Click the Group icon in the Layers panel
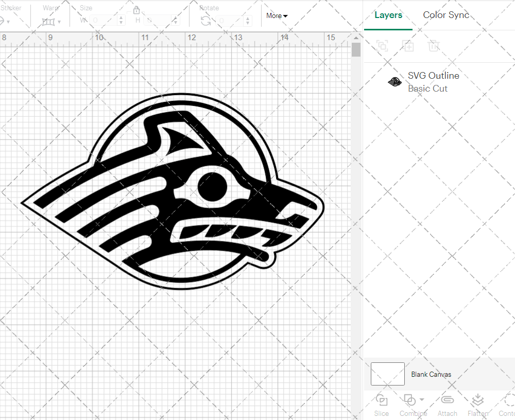Viewport: 515px width, 420px height. (382, 46)
